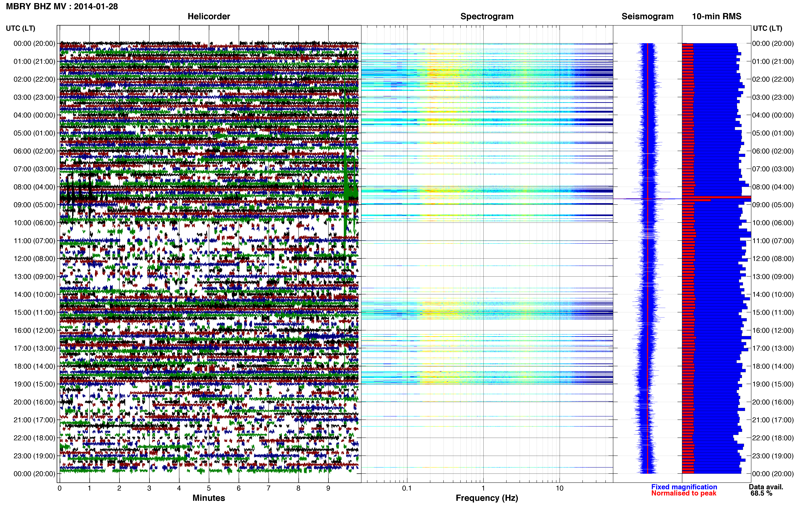Click the 68.5 % data availability value
The width and height of the screenshot is (812, 508).
[x=761, y=493]
